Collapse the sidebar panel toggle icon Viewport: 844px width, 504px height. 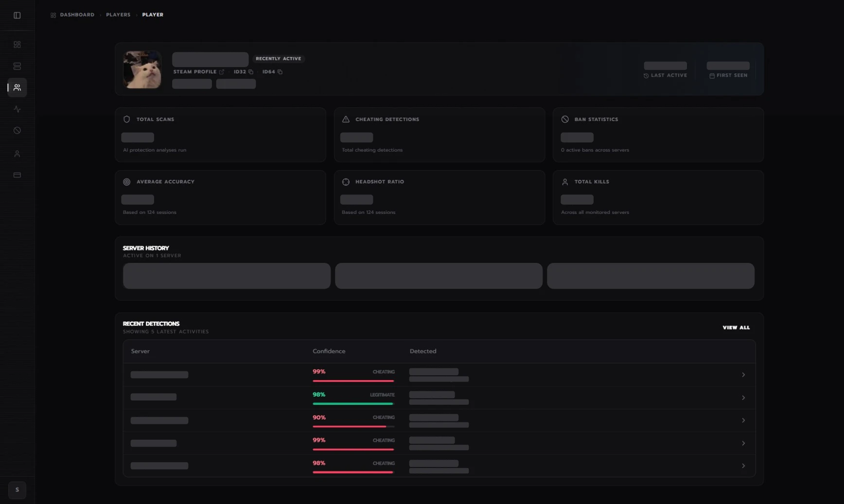pos(17,15)
